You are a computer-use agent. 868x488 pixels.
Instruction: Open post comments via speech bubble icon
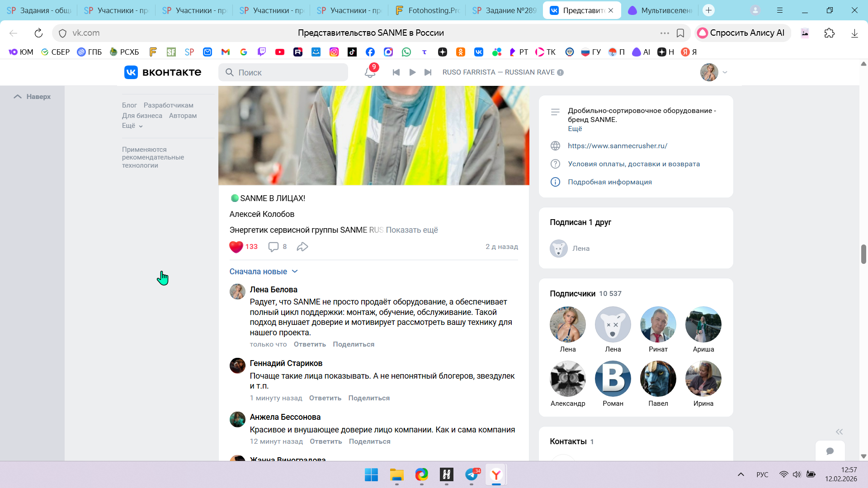[x=274, y=247]
